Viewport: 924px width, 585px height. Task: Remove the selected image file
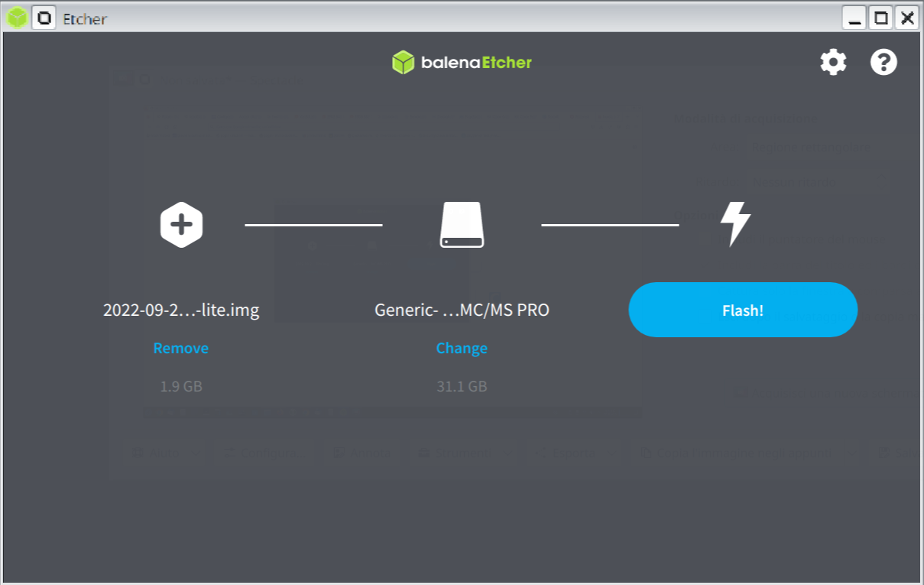point(180,348)
